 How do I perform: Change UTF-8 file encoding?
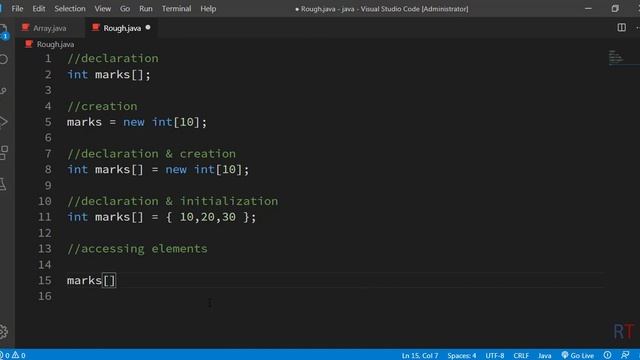(495, 356)
